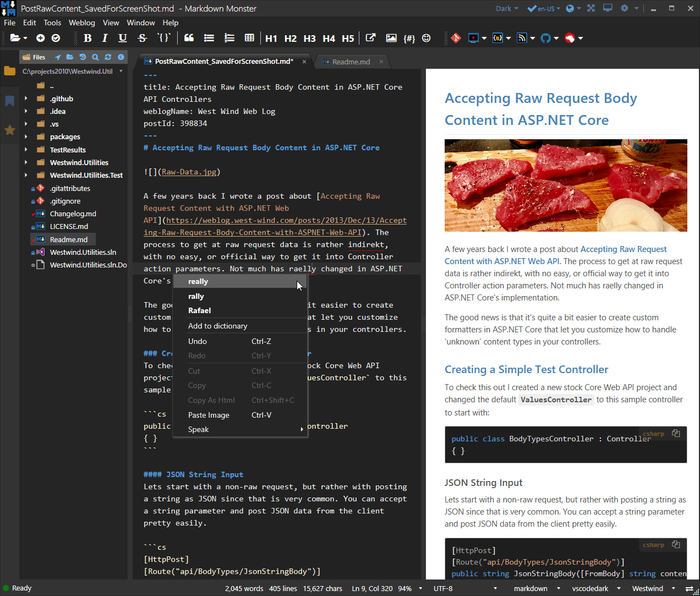Open Git commit icon in toolbar

coord(456,38)
